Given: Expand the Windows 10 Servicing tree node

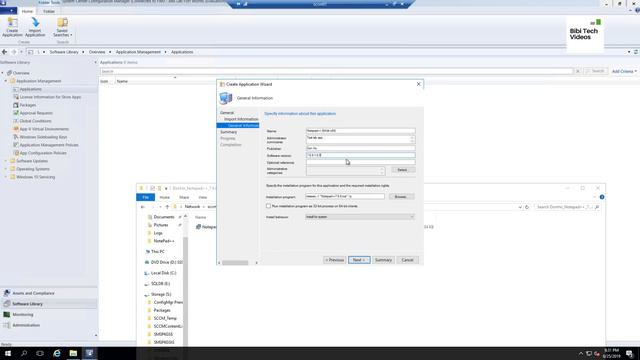Looking at the screenshot, I should tap(6, 177).
